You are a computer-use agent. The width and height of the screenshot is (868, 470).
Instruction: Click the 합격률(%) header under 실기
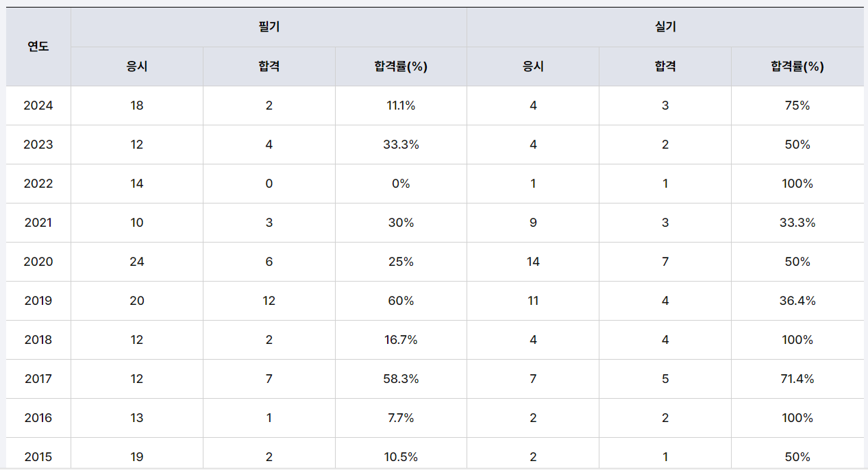[797, 66]
